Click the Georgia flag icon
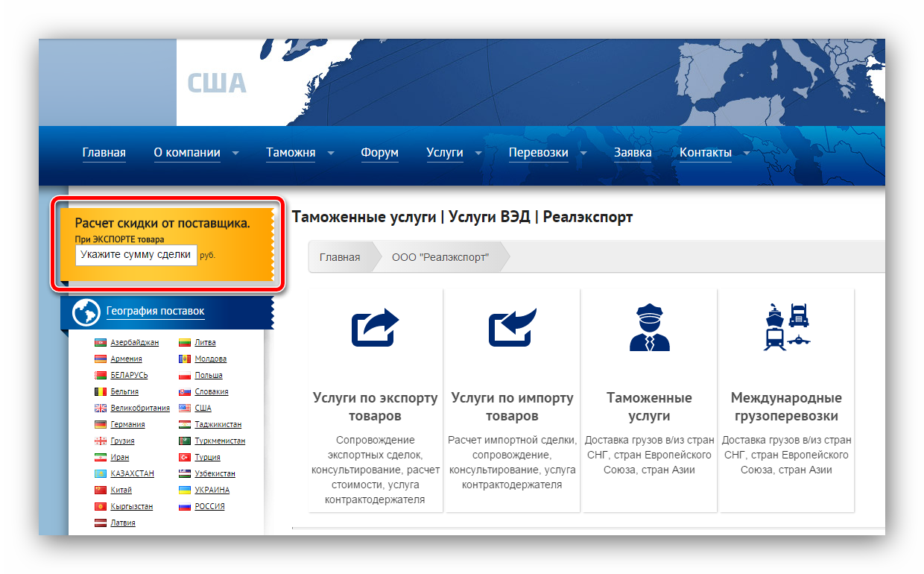Screen dimensions: 924x574 [101, 441]
